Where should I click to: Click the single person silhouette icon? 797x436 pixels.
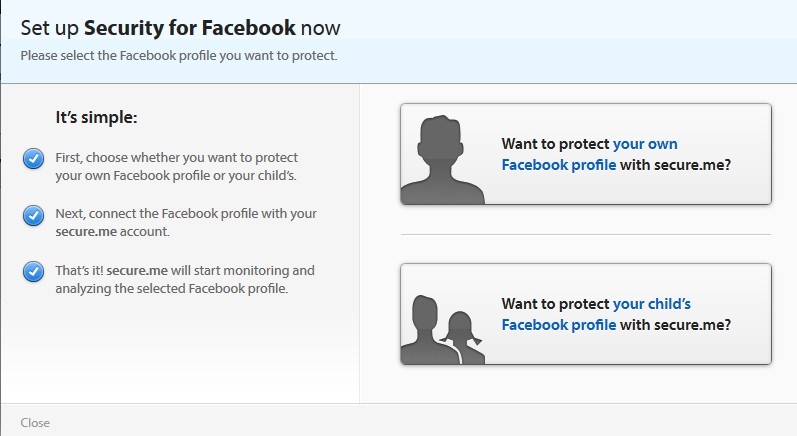click(442, 160)
